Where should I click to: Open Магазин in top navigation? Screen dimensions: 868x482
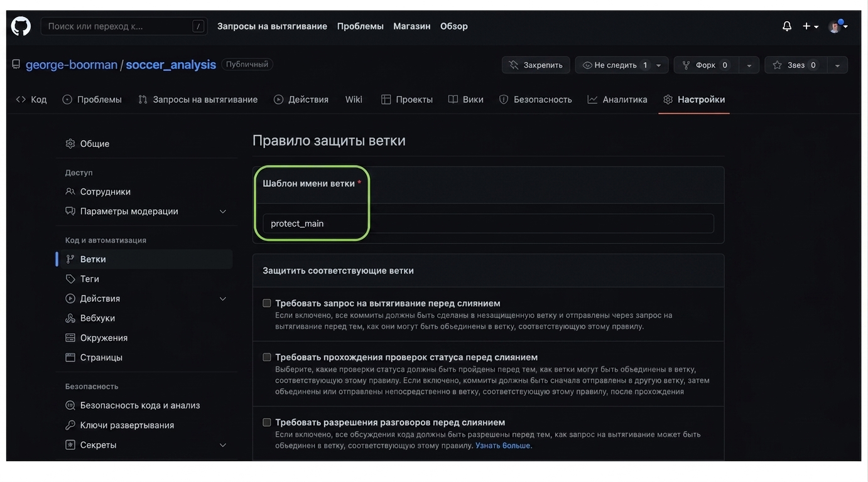pyautogui.click(x=412, y=26)
